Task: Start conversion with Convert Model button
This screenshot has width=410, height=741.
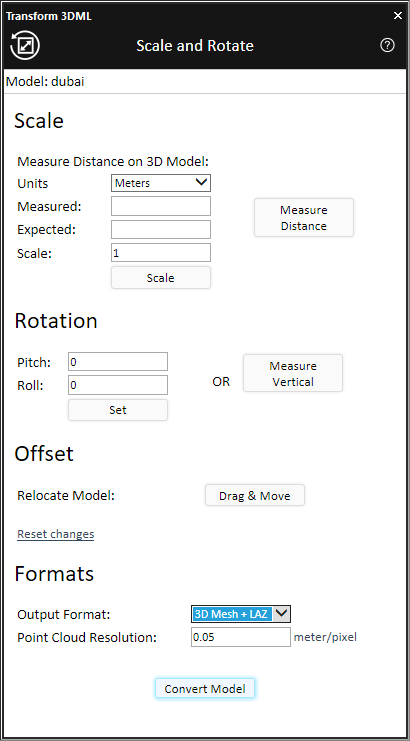Action: [x=205, y=689]
